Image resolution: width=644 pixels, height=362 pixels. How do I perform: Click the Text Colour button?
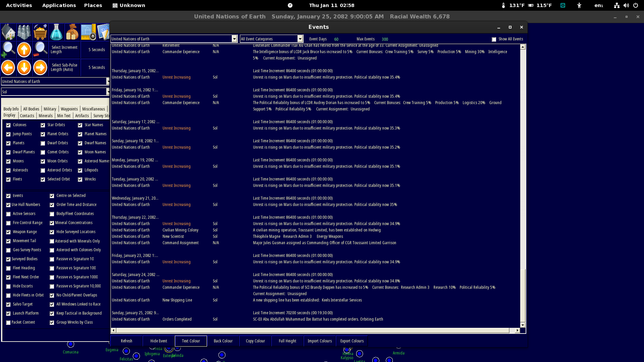point(191,341)
